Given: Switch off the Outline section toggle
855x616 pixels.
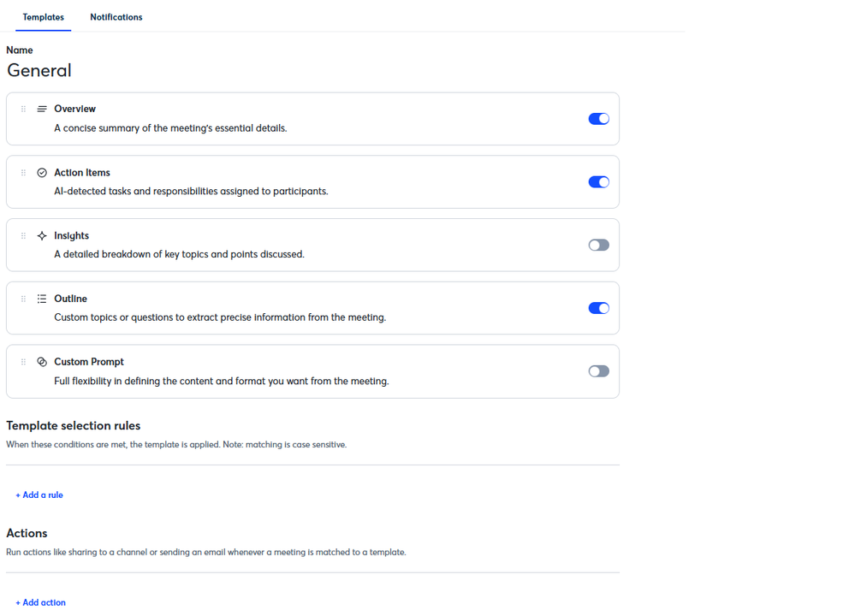Looking at the screenshot, I should 598,309.
